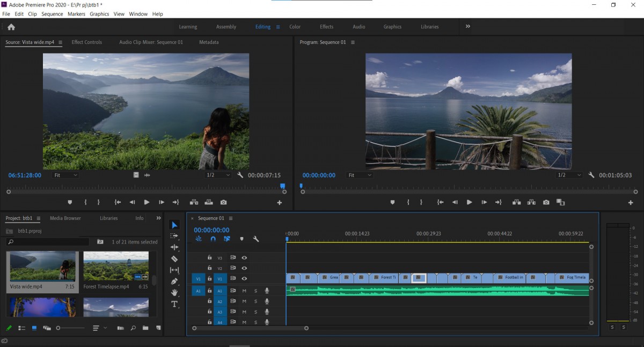Image resolution: width=644 pixels, height=347 pixels.
Task: Create a new bin in Project panel
Action: (x=145, y=328)
